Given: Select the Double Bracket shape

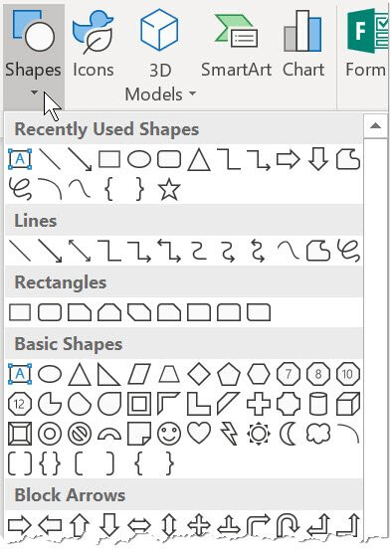Looking at the screenshot, I should pos(20,463).
